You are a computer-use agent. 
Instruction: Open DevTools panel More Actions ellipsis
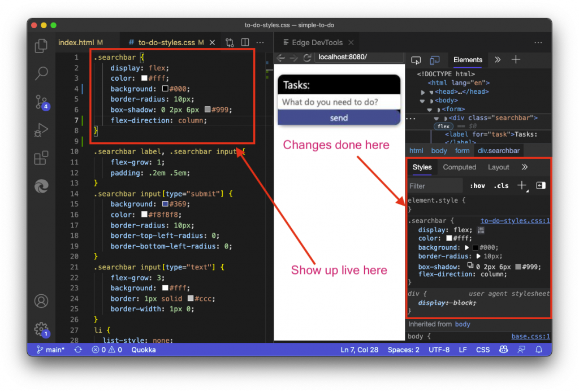pyautogui.click(x=538, y=42)
